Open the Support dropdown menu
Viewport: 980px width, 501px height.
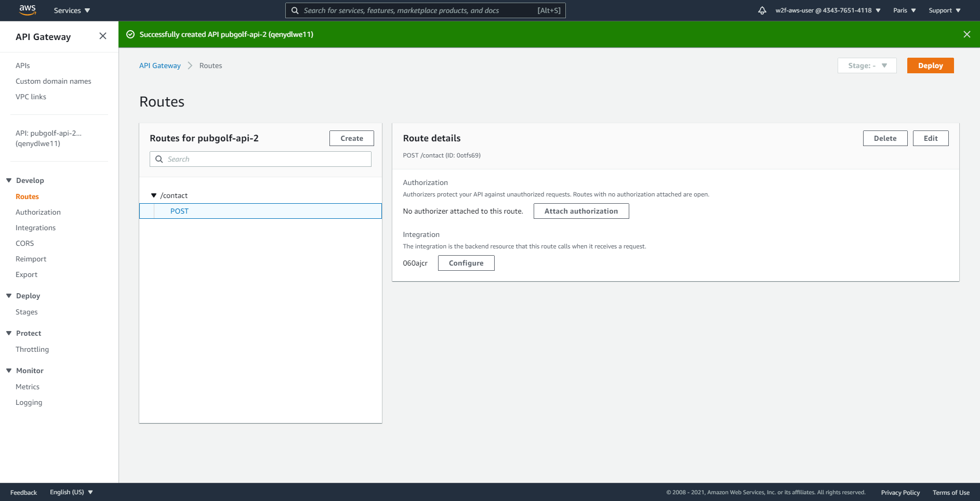coord(945,10)
